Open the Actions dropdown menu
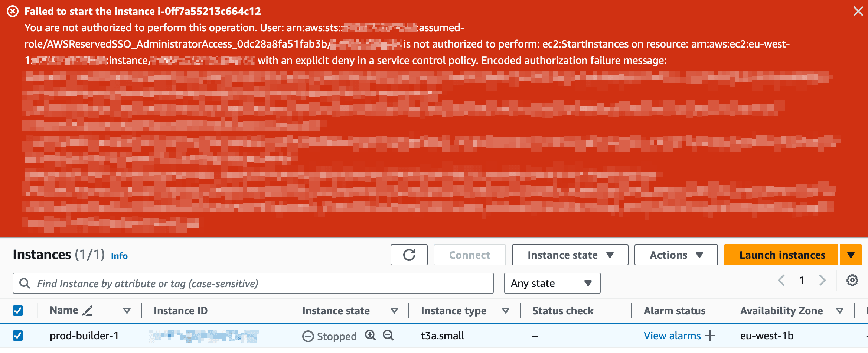Viewport: 868px width, 353px height. click(x=676, y=255)
